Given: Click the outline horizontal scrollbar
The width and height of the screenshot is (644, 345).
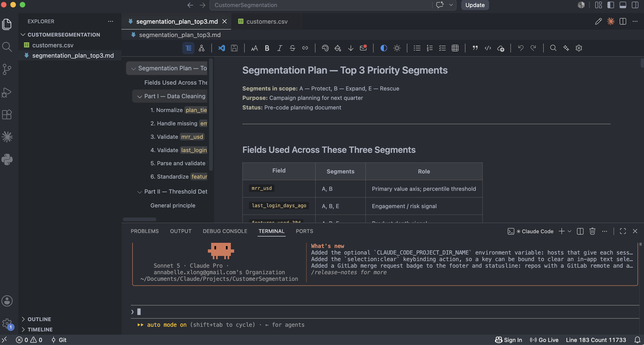Looking at the screenshot, I should 139,219.
